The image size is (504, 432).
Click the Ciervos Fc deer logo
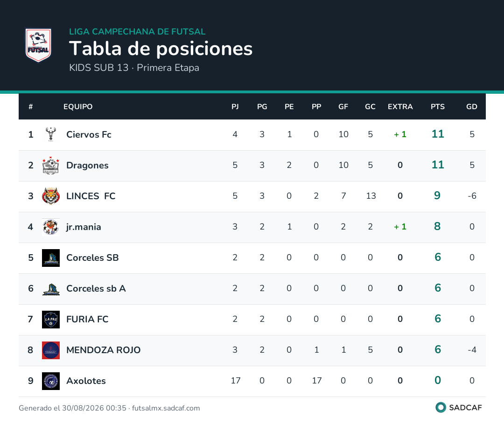[51, 134]
